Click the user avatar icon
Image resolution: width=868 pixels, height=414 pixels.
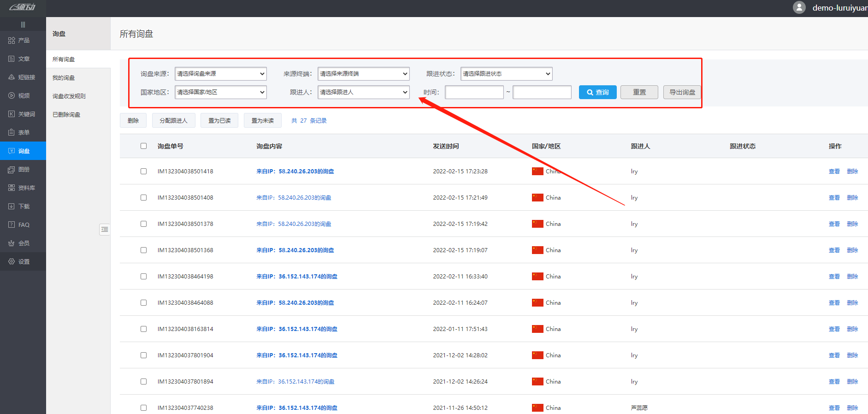tap(799, 7)
